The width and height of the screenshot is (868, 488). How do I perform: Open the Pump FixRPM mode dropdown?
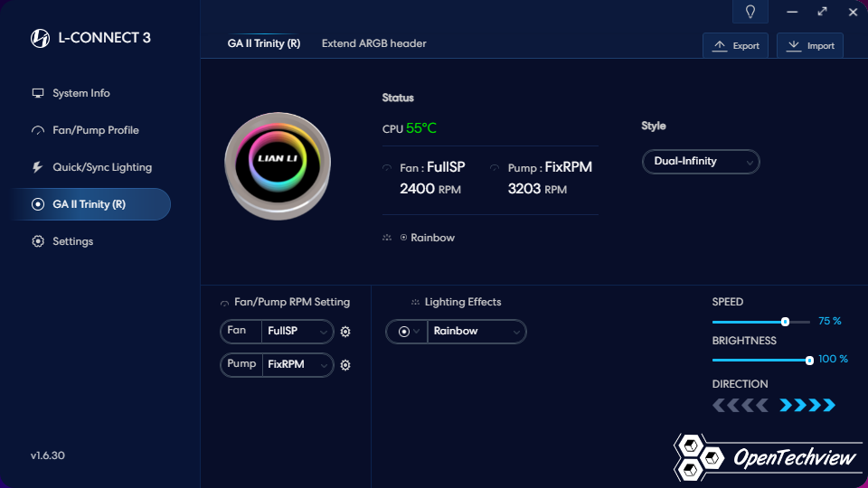coord(297,364)
